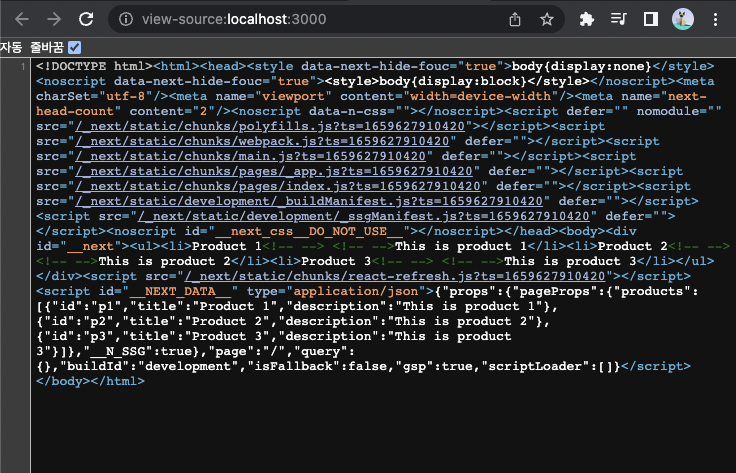
Task: Go back with the browser back arrow
Action: click(22, 19)
